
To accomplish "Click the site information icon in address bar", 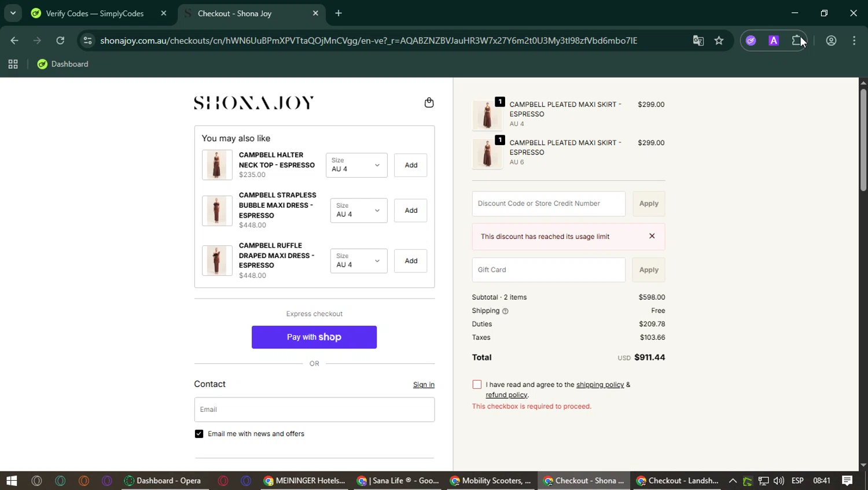I will [87, 40].
